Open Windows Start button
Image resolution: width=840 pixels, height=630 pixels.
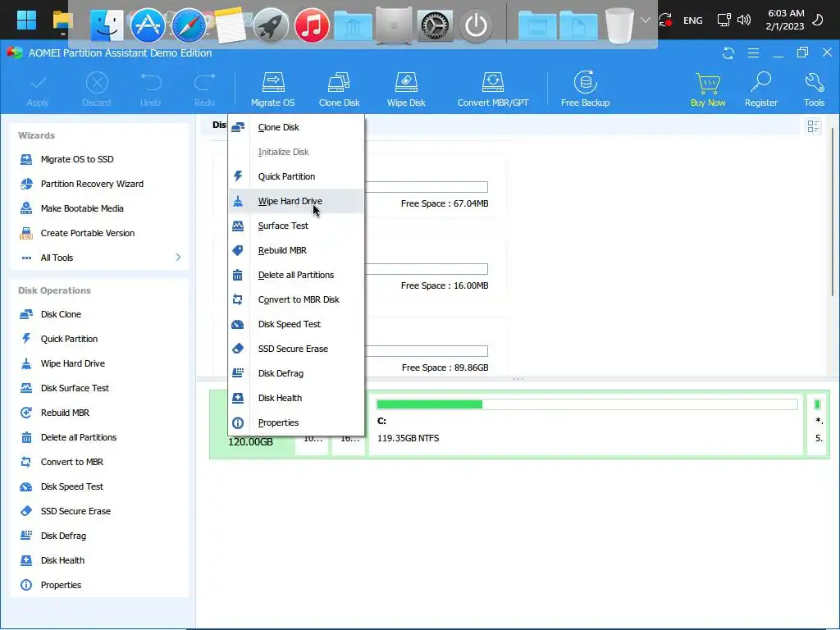[26, 21]
